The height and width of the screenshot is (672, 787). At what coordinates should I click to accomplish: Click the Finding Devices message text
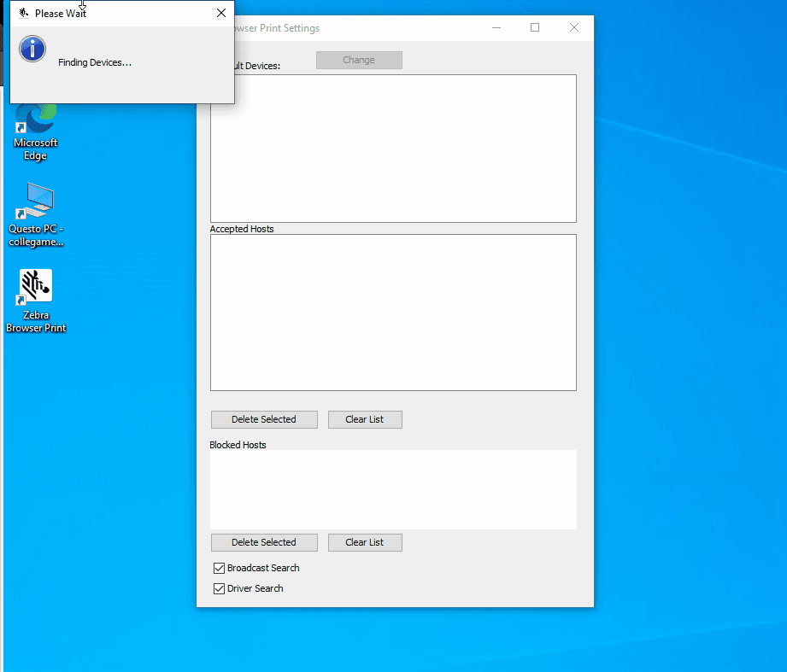(95, 62)
